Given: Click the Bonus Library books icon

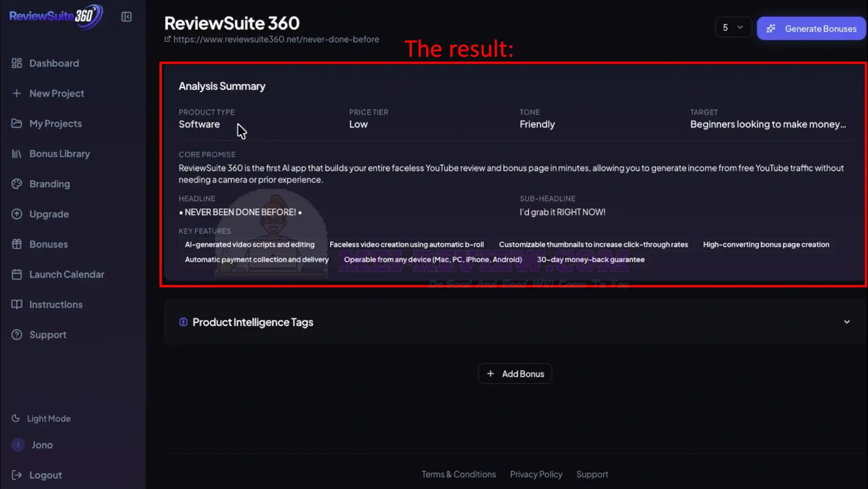Looking at the screenshot, I should coord(17,154).
